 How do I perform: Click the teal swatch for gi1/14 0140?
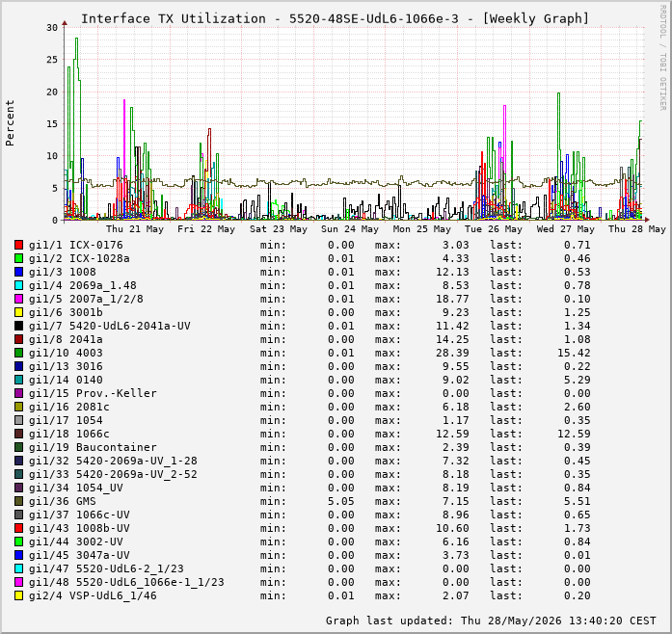[18, 380]
